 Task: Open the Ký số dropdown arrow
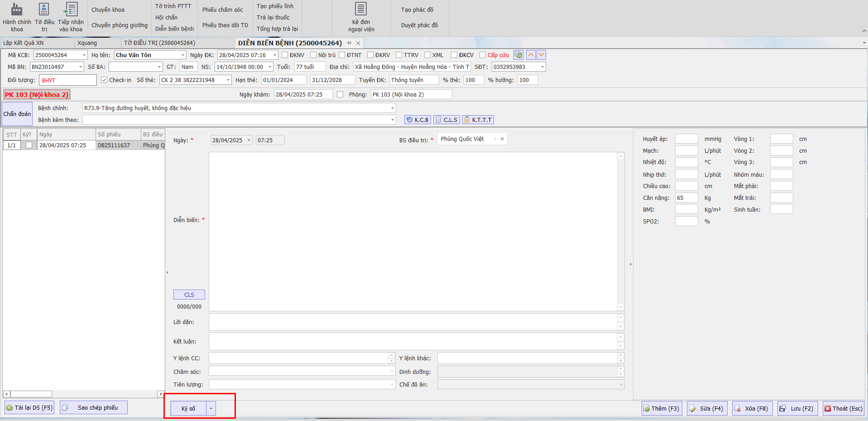tap(211, 409)
